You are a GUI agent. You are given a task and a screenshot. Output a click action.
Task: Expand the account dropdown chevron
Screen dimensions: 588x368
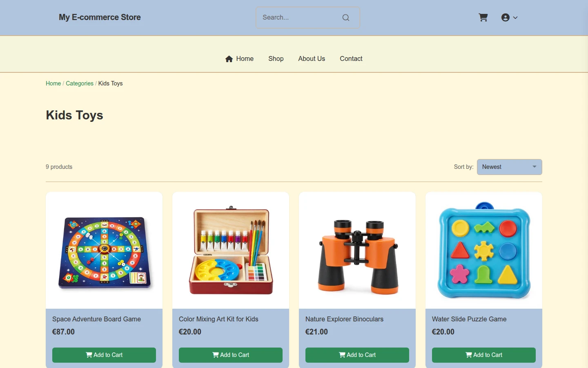coord(515,18)
